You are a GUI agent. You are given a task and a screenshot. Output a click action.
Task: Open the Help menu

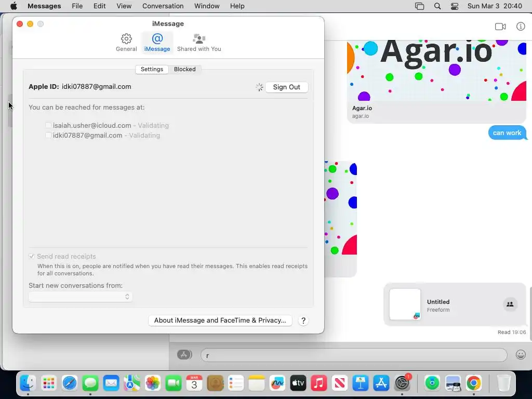(237, 6)
